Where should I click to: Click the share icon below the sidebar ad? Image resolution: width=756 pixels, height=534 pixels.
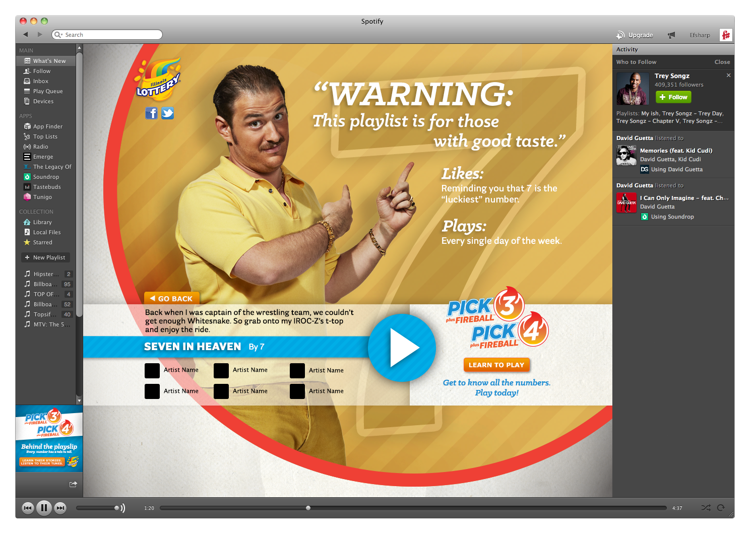73,484
